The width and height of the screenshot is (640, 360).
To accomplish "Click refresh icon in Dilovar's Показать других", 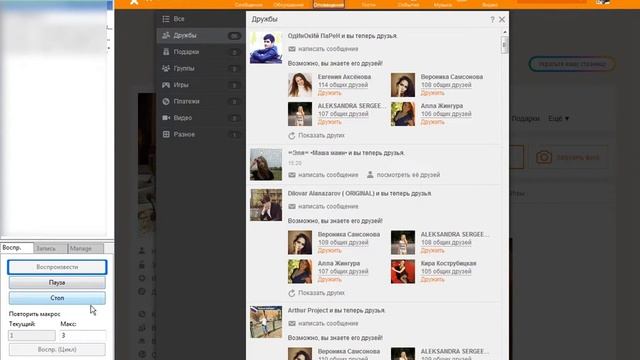I will tap(291, 293).
